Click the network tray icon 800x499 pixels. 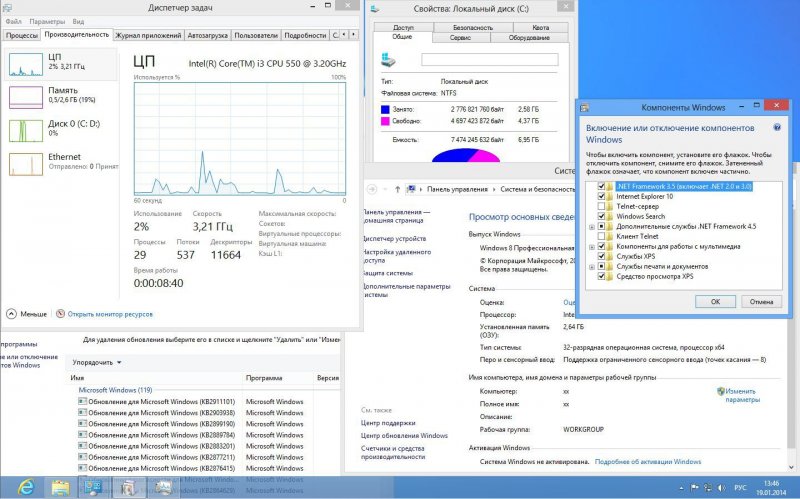click(x=708, y=488)
